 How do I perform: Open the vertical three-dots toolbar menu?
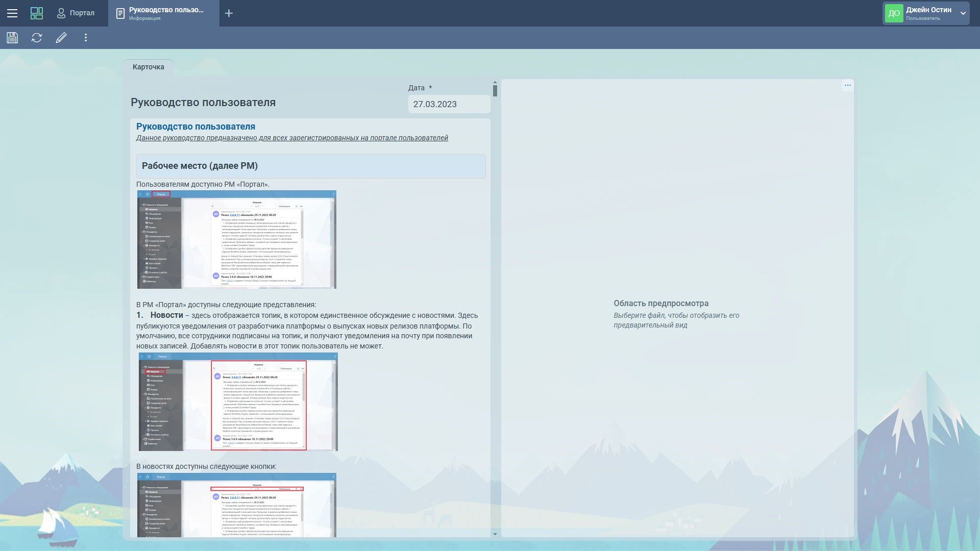point(86,38)
